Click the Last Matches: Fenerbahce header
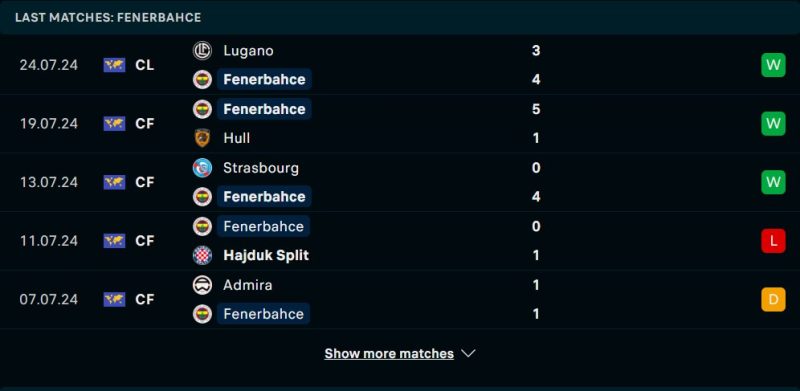800x391 pixels. pos(108,17)
